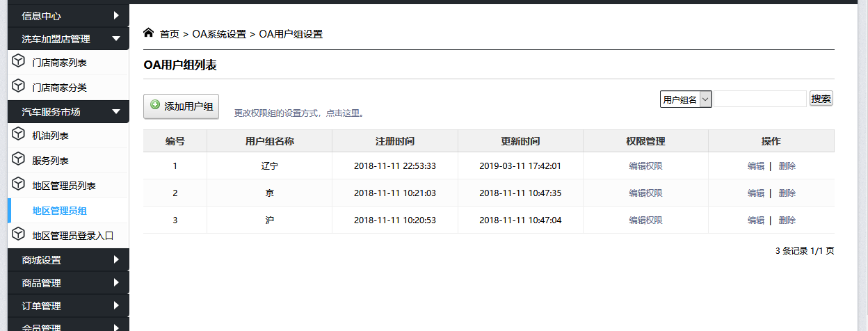Click the green plus icon on 添加用户组

pos(155,106)
